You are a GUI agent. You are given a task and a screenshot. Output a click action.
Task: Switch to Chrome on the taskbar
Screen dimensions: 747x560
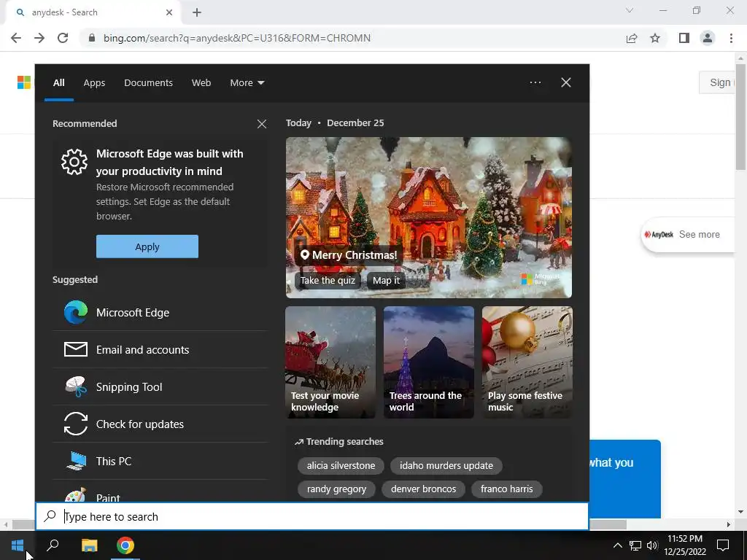(125, 545)
